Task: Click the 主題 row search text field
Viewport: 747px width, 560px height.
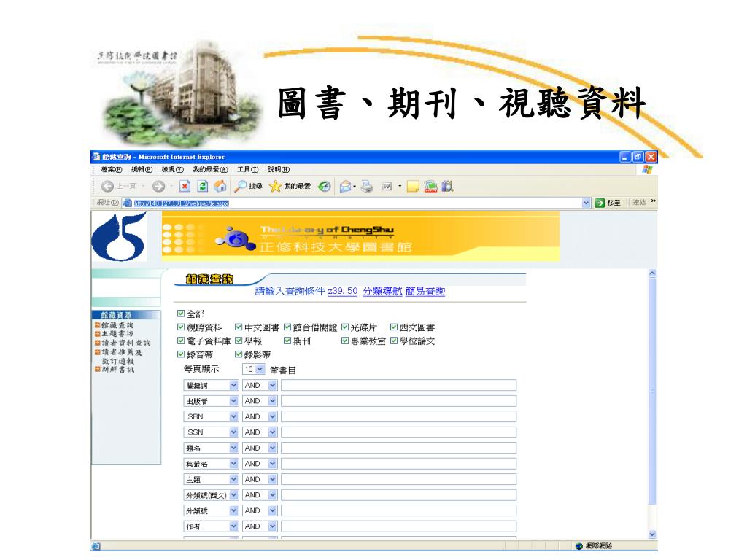Action: [399, 480]
